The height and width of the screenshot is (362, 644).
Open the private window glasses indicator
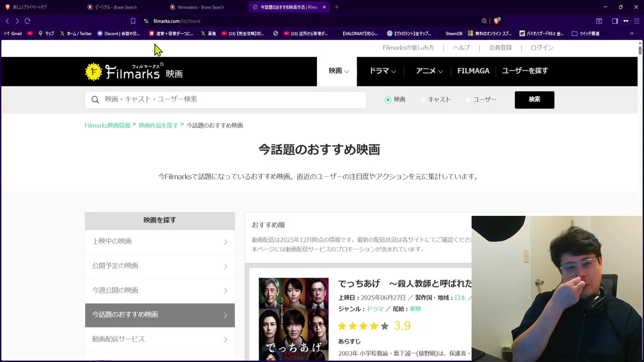coord(626,21)
